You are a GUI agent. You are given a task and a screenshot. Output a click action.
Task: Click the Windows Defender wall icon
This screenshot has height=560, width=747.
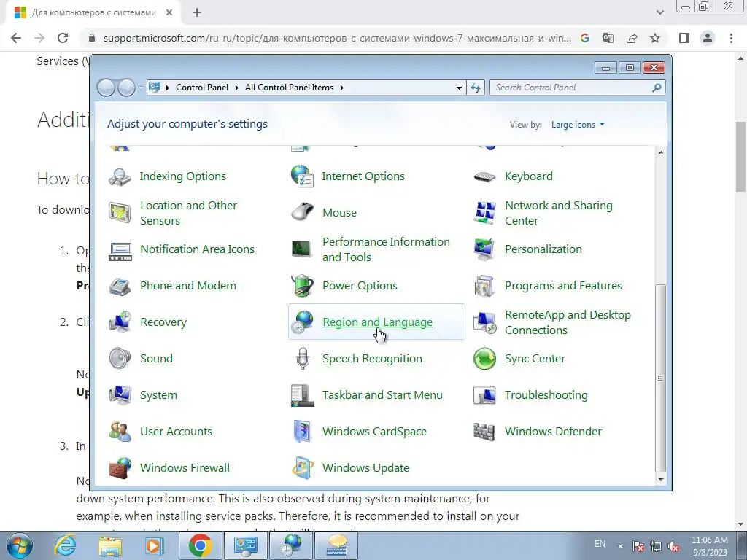coord(484,432)
